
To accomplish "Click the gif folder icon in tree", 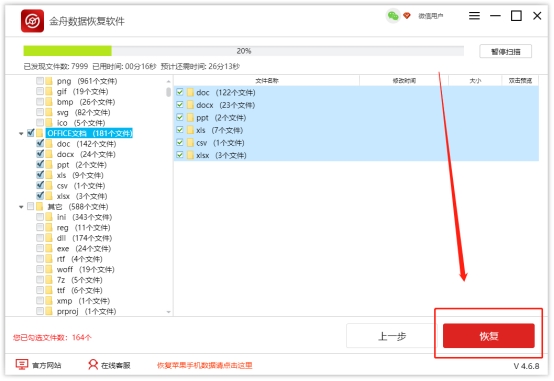I will pos(49,92).
